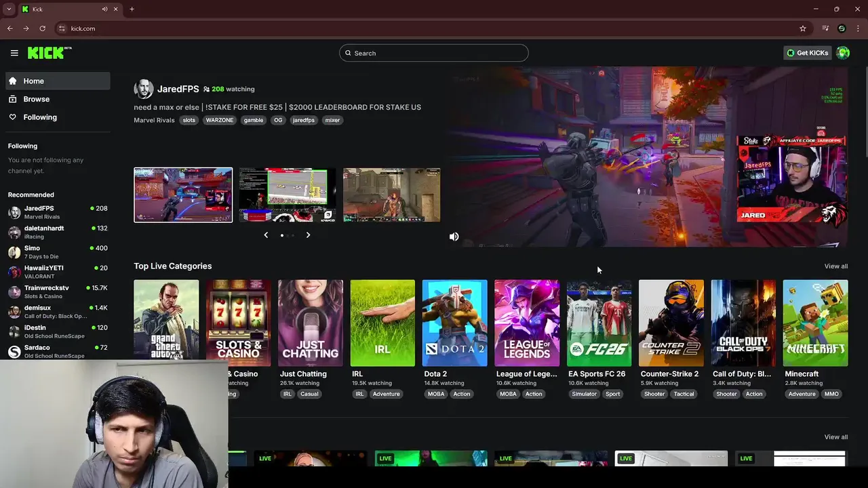Screen dimensions: 868x488
Task: Select the mixer tag
Action: pyautogui.click(x=332, y=120)
